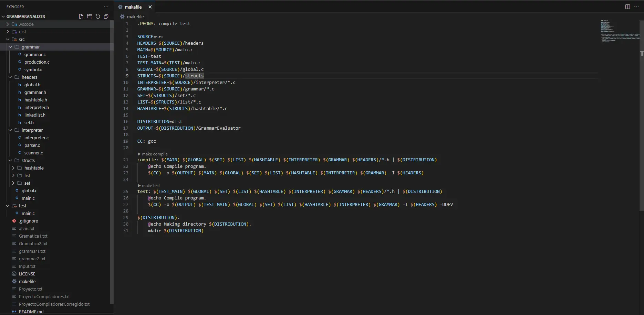The width and height of the screenshot is (644, 315).
Task: Click the word 'structs' on line 9
Action: click(194, 76)
